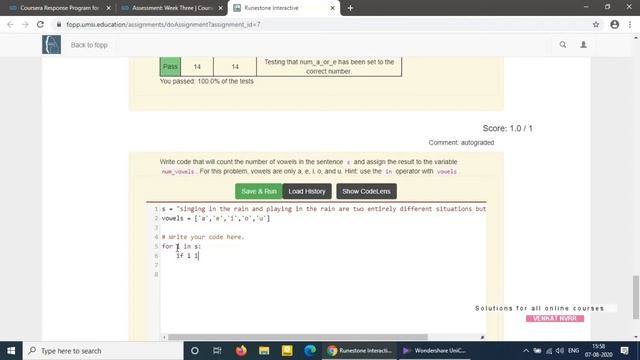Image resolution: width=640 pixels, height=360 pixels.
Task: Close the Runestone Interactive tab
Action: (x=332, y=8)
